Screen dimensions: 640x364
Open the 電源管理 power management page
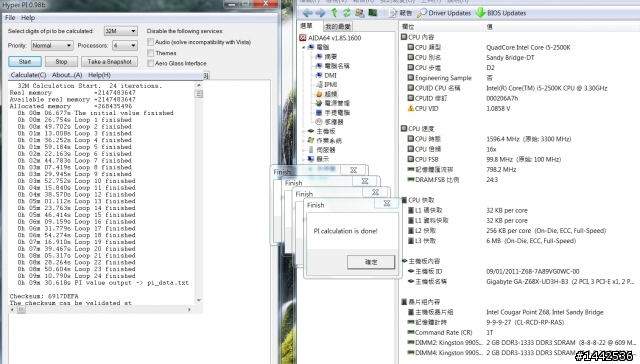[333, 104]
